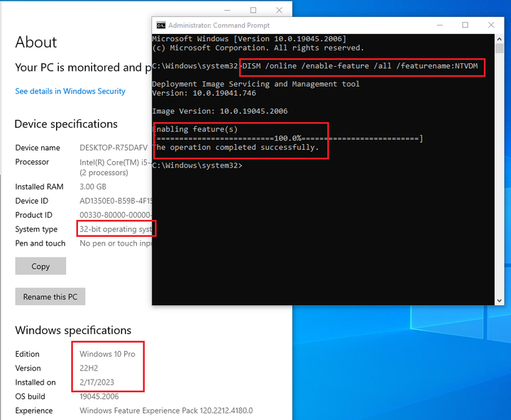This screenshot has height=420, width=511.
Task: Click the OS build value 19045.2006
Action: (x=99, y=397)
